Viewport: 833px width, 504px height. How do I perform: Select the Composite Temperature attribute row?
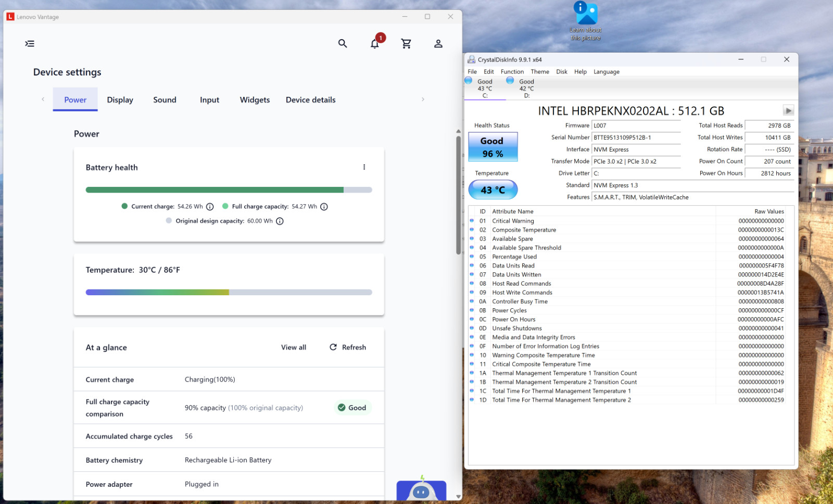(631, 230)
